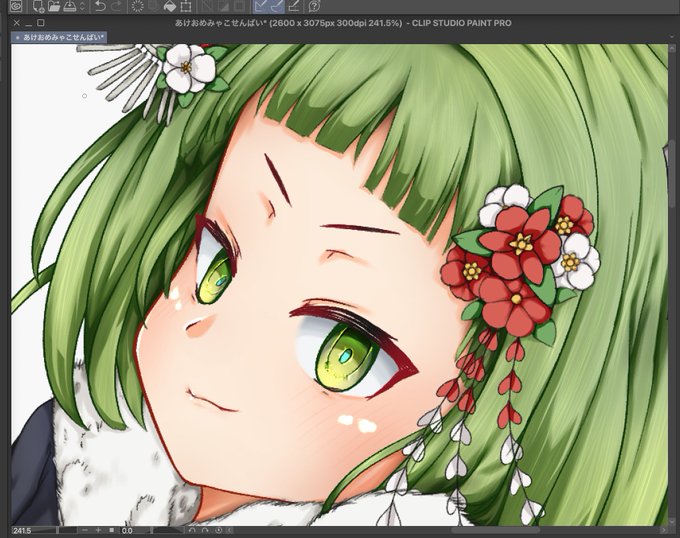Viewport: 680px width, 538px height.
Task: Rotate the canvas right
Action: coord(205,531)
